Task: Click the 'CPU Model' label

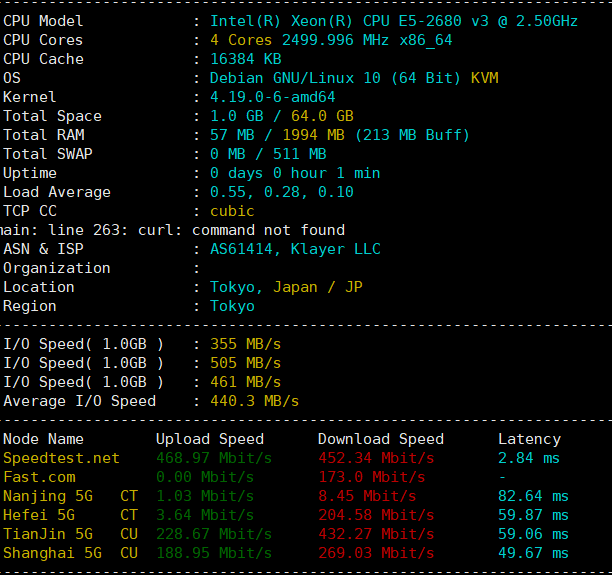Action: [43, 21]
